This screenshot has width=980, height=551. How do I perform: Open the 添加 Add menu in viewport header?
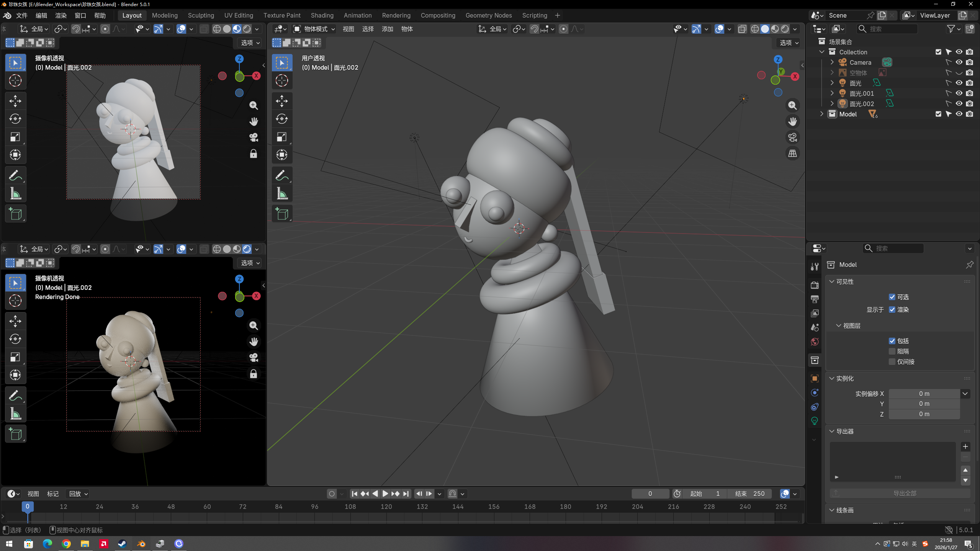pos(387,29)
